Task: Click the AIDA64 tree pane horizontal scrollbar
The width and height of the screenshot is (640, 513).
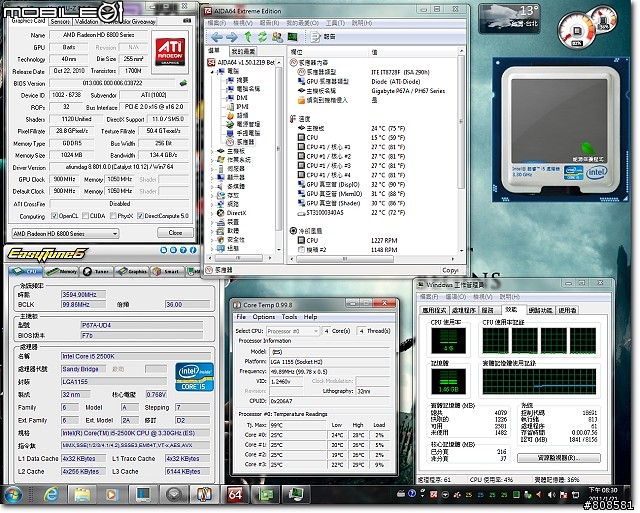Action: point(240,258)
